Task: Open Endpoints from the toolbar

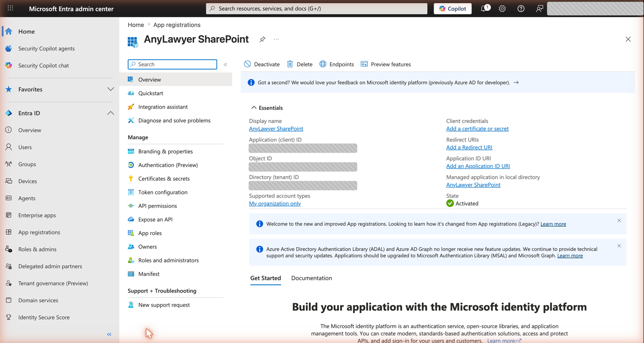Action: pos(337,64)
